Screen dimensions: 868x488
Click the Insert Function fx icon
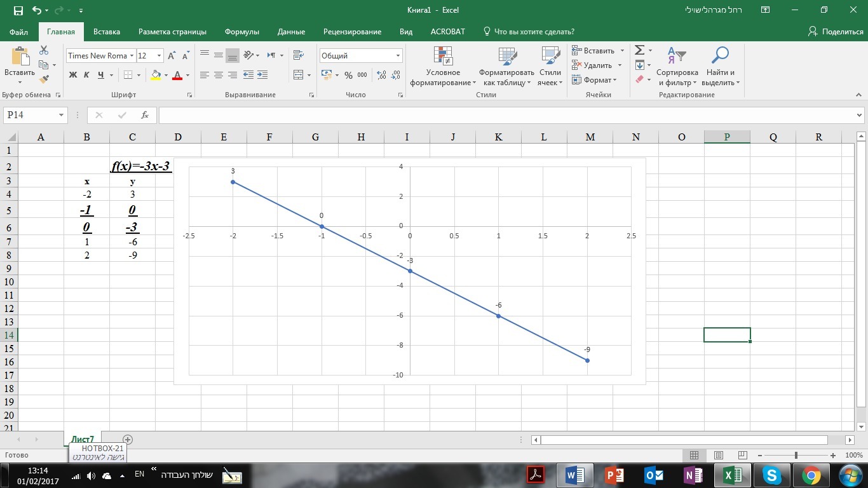[x=145, y=115]
